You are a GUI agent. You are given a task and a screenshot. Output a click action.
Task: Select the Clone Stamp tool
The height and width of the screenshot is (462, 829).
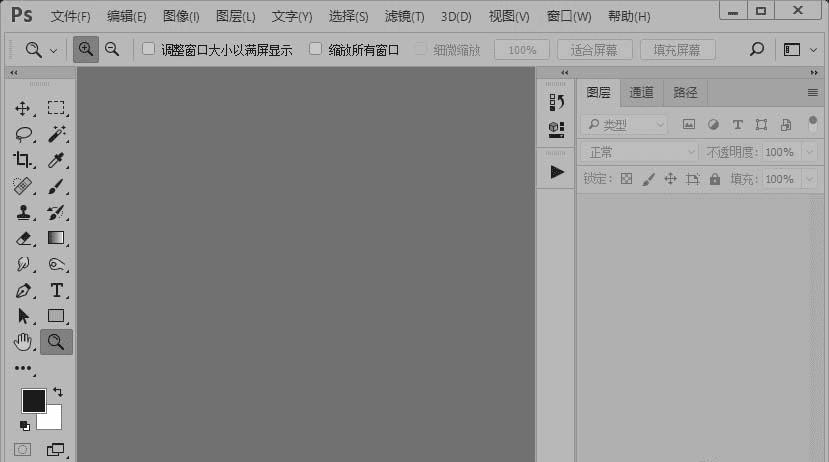point(23,212)
